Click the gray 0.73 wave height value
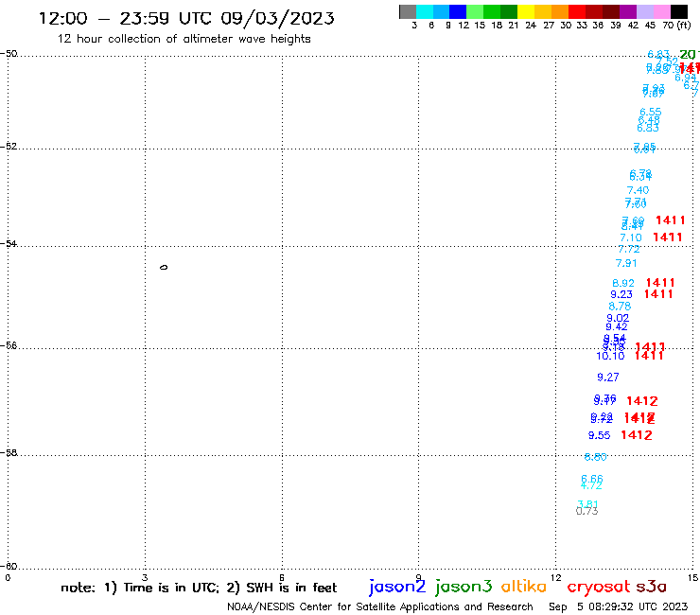The height and width of the screenshot is (615, 700). point(587,511)
